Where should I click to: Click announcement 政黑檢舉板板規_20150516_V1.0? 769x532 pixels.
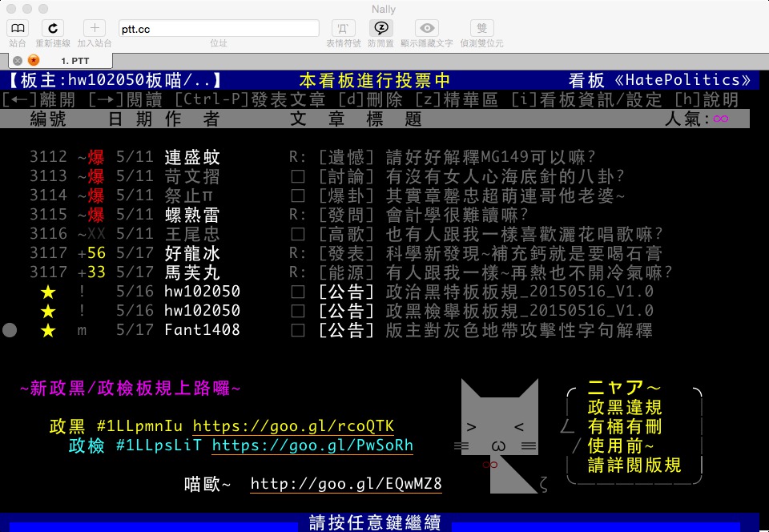519,311
